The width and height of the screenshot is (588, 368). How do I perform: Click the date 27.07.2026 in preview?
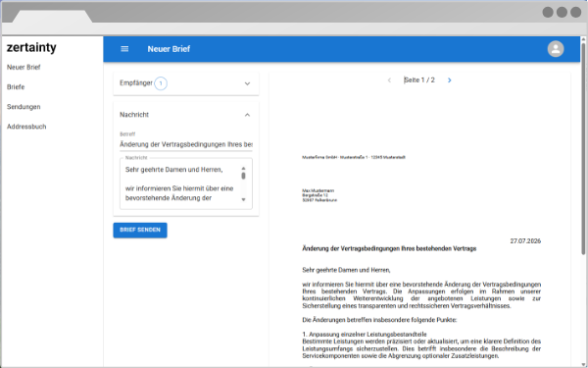point(525,241)
